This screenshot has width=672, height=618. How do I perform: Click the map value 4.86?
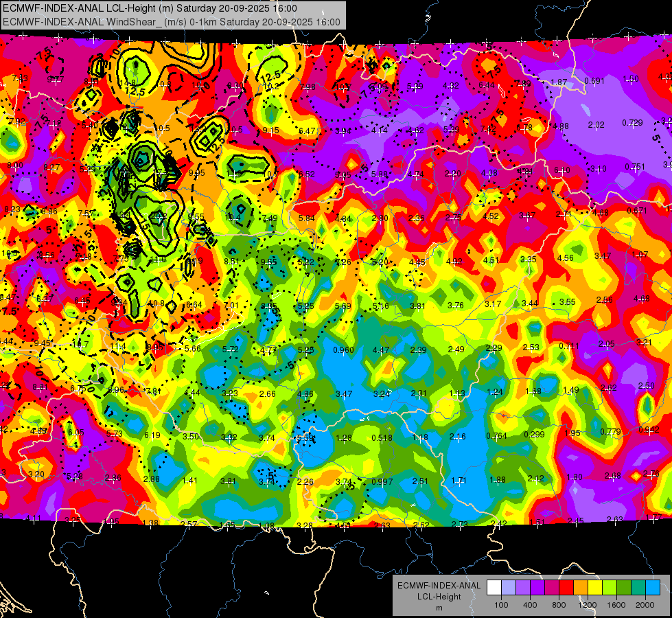(305, 394)
